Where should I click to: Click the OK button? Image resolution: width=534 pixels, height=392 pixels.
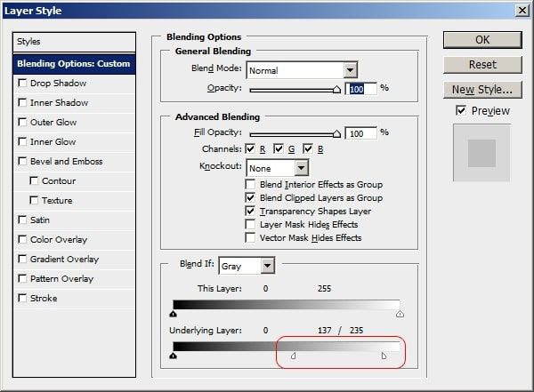coord(482,40)
